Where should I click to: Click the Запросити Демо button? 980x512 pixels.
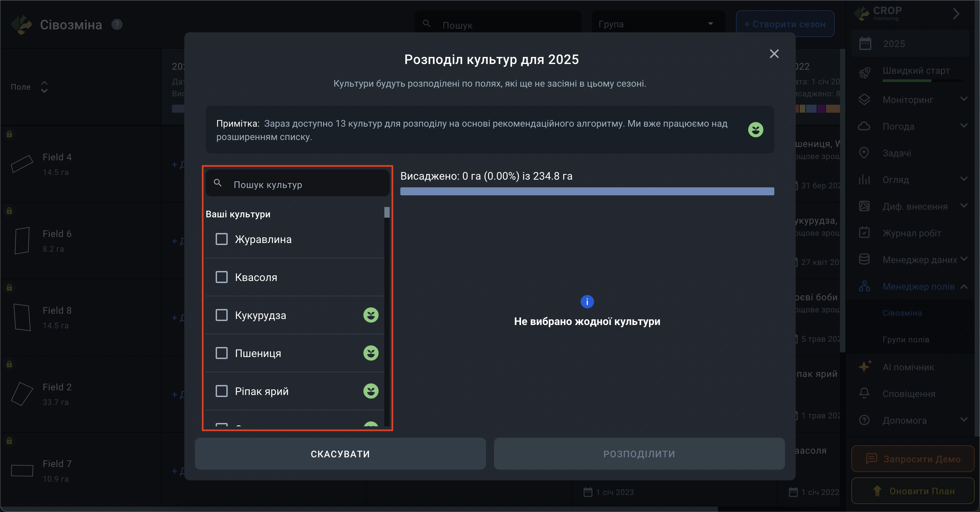point(913,459)
